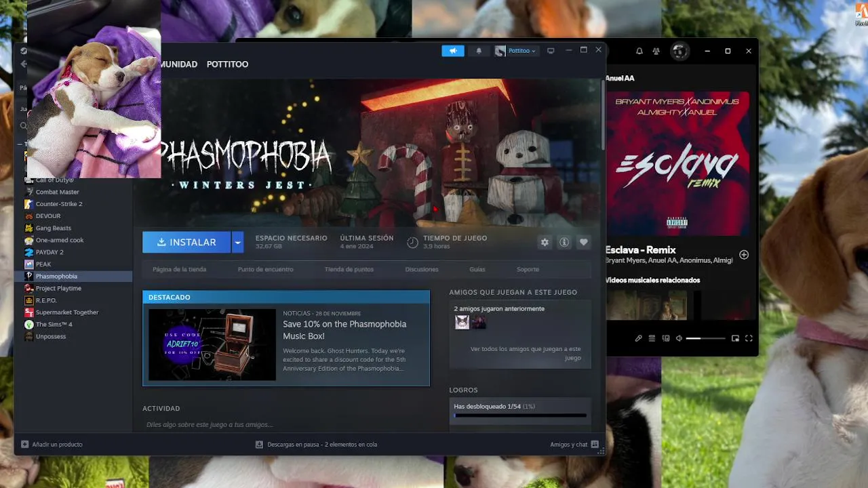Open the related music video thumbnail
Image resolution: width=868 pixels, height=488 pixels.
tap(646, 305)
